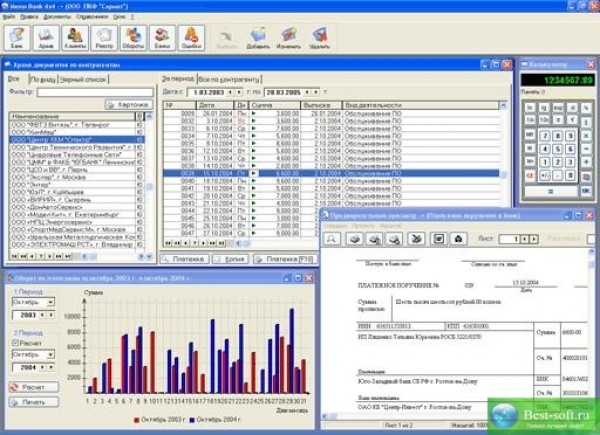Open the Реестр toolbar icon
The height and width of the screenshot is (435, 600).
point(104,38)
